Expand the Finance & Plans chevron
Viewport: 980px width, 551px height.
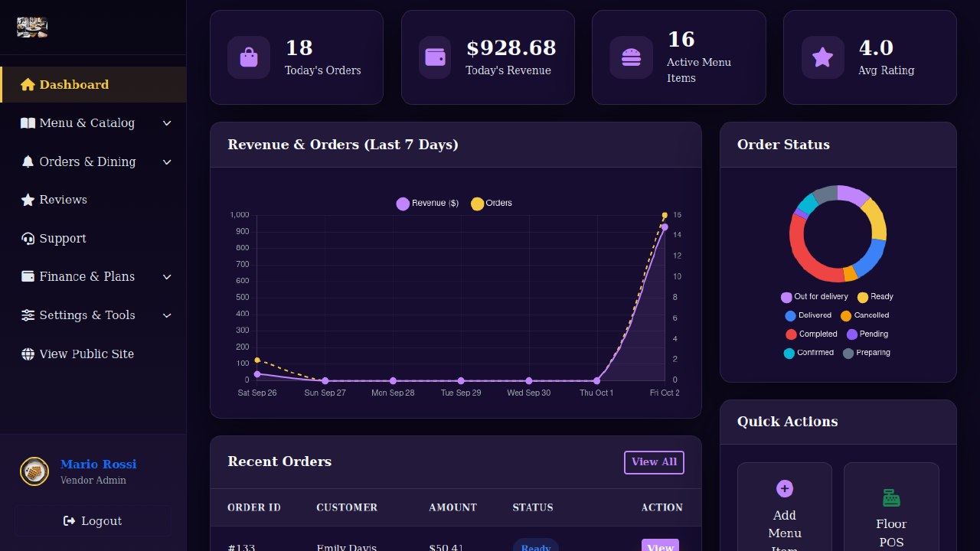[167, 277]
